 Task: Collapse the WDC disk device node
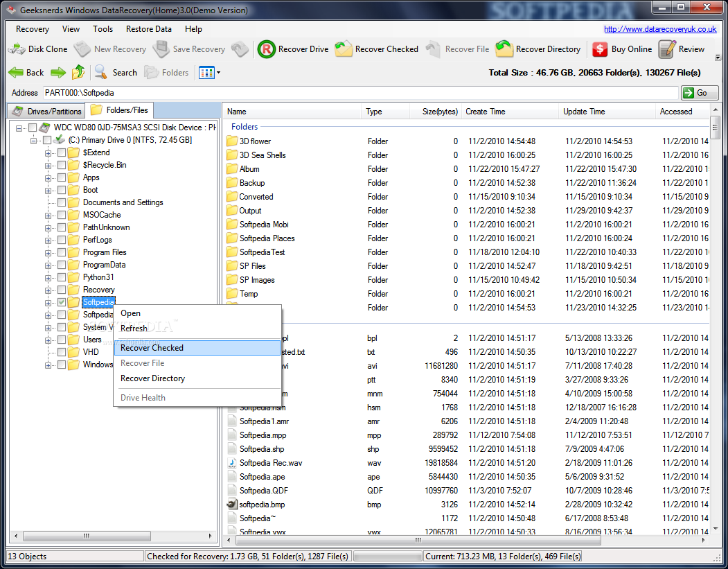pos(19,128)
